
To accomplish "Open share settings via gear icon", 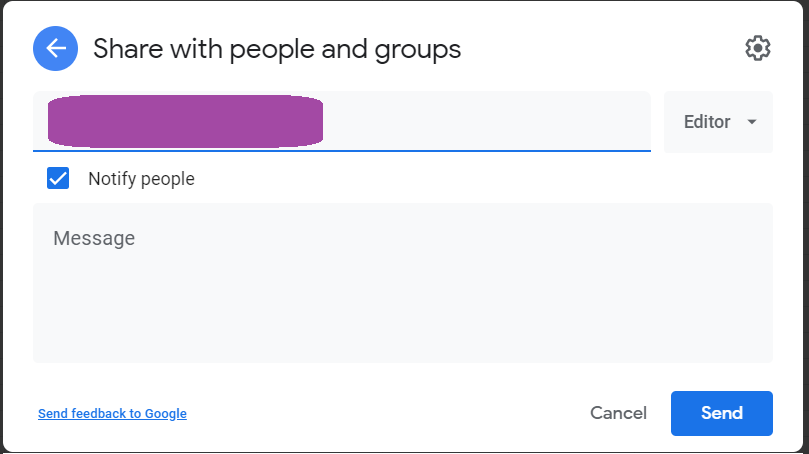I will 758,48.
